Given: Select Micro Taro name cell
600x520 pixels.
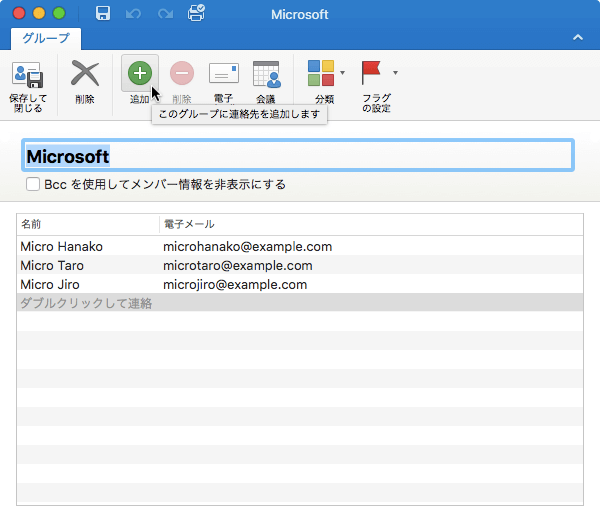Looking at the screenshot, I should click(52, 266).
